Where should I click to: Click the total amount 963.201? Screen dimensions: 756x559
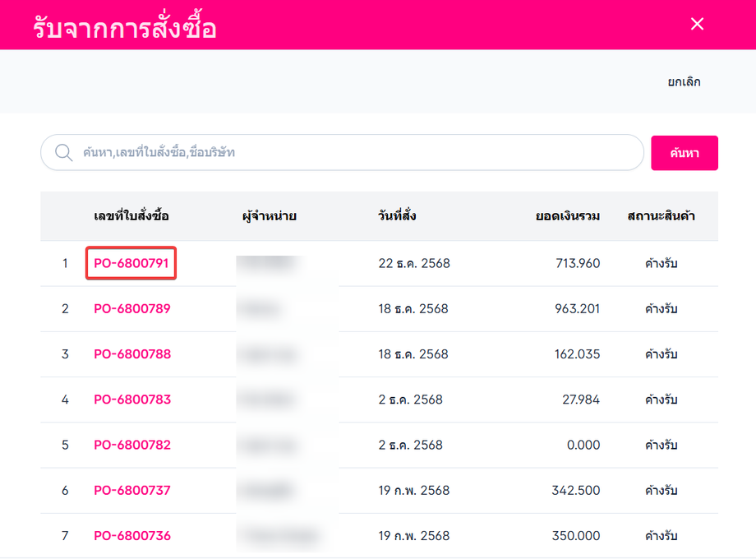[x=577, y=308]
